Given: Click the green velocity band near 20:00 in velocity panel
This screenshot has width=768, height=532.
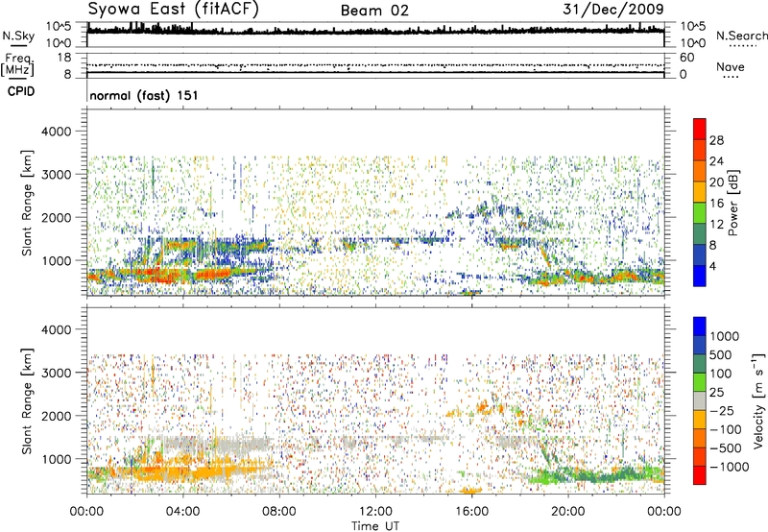Looking at the screenshot, I should (588, 475).
